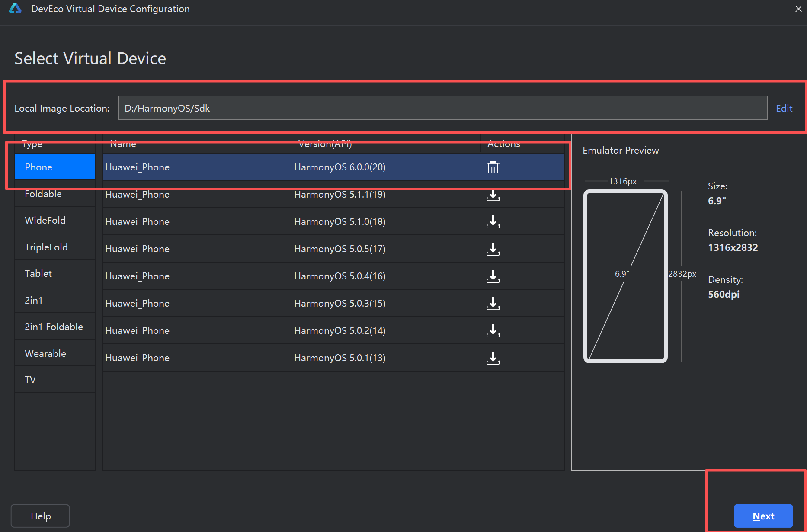Click the Actions column header
807x532 pixels.
(503, 144)
